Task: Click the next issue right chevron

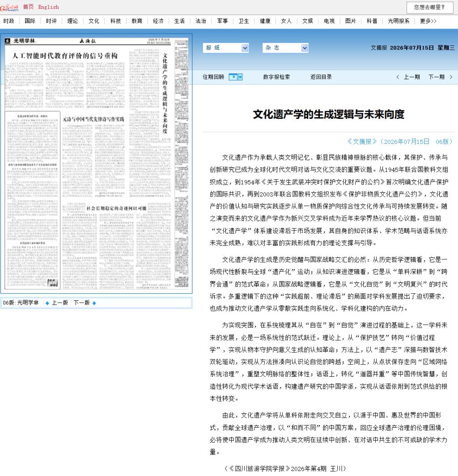Action: point(451,77)
